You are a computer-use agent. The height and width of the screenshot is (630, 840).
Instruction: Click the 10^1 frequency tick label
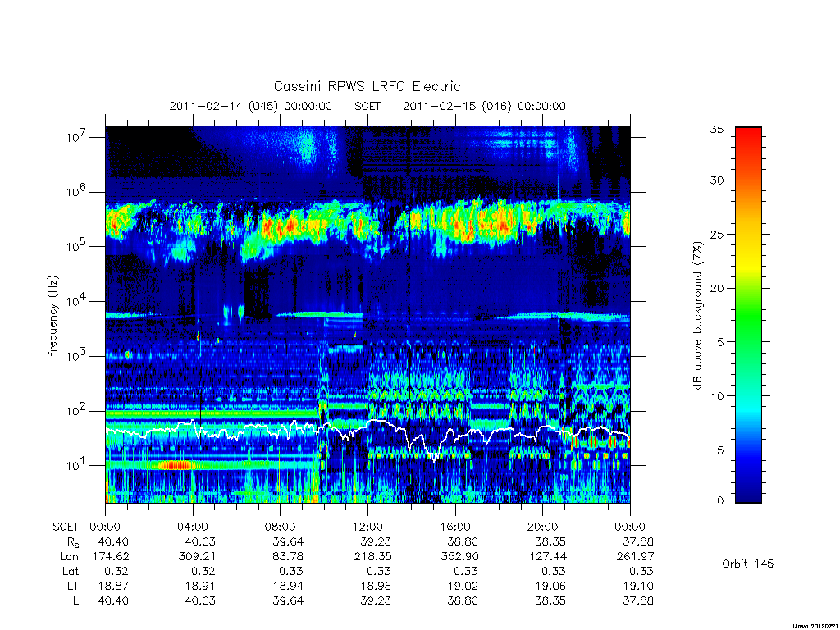coord(78,465)
